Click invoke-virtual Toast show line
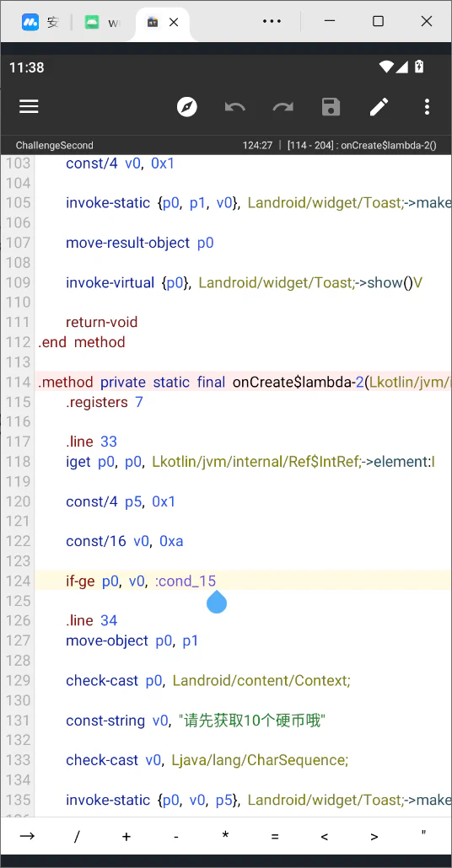Screen dimensions: 452x868 (244, 282)
